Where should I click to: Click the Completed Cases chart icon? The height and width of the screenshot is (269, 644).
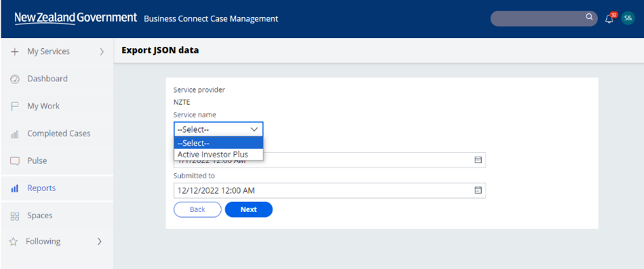pos(14,134)
